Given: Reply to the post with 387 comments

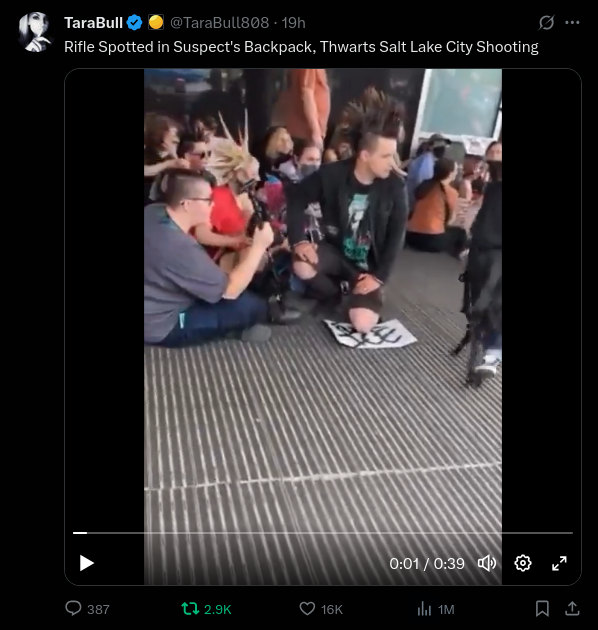Looking at the screenshot, I should (87, 609).
